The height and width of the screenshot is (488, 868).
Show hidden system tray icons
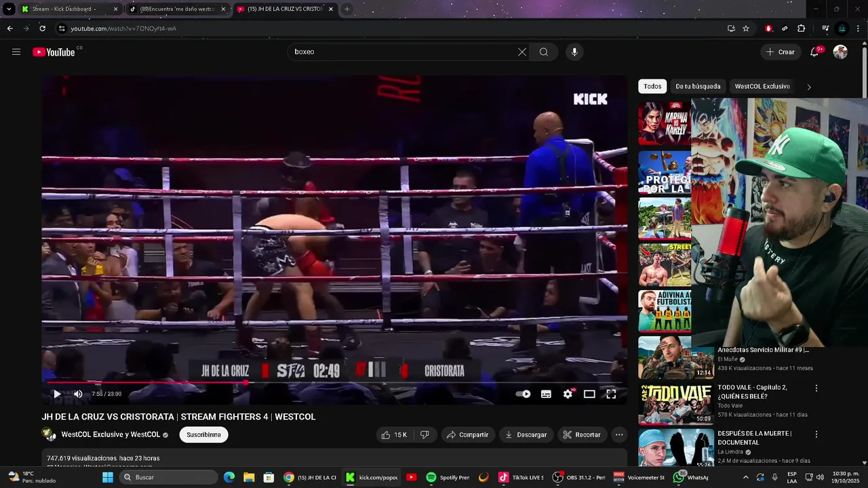[745, 477]
